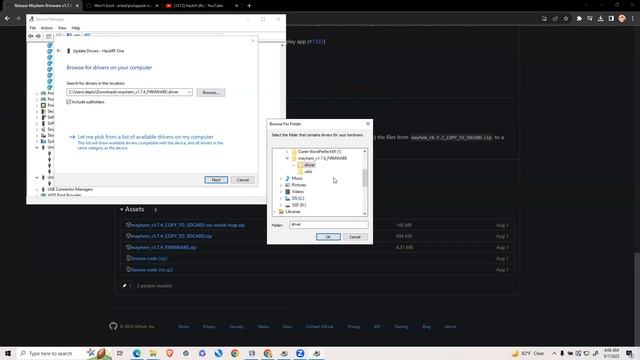
Task: Download mayhem_v1.7.4_COPY_TO_SDCARD.zip asset
Action: tap(171, 236)
